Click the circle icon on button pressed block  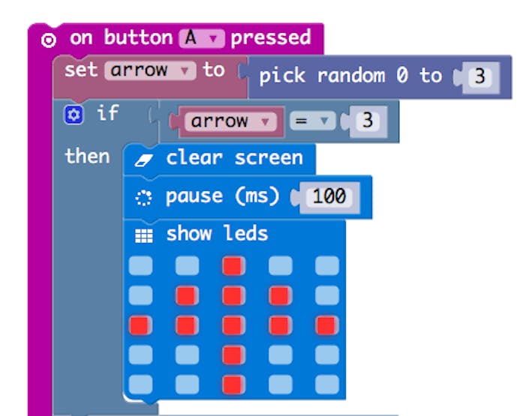point(49,40)
